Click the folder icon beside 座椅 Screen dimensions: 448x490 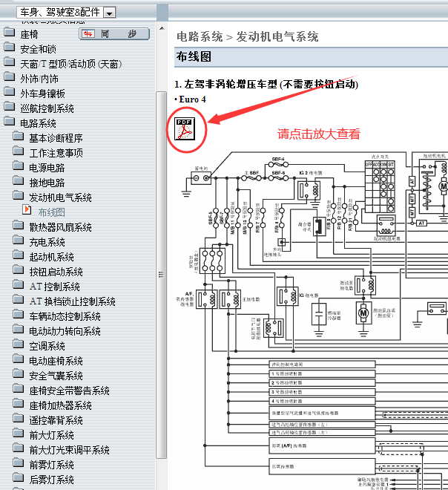[10, 33]
